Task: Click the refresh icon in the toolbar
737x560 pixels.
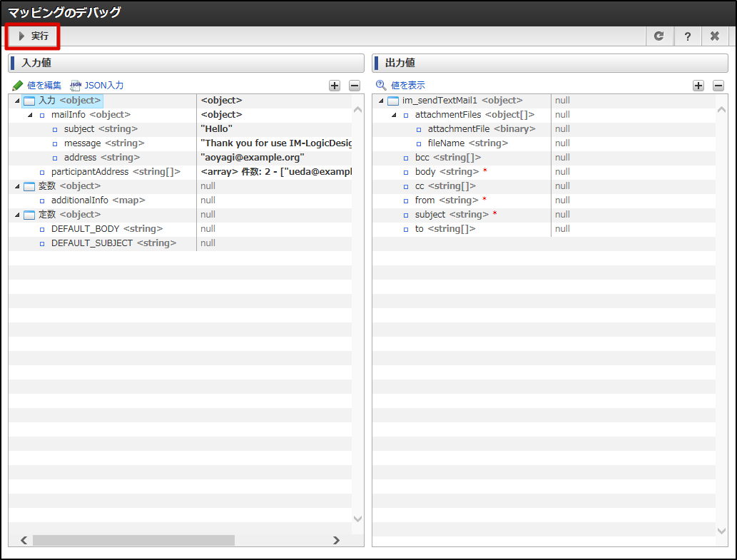Action: [x=659, y=36]
